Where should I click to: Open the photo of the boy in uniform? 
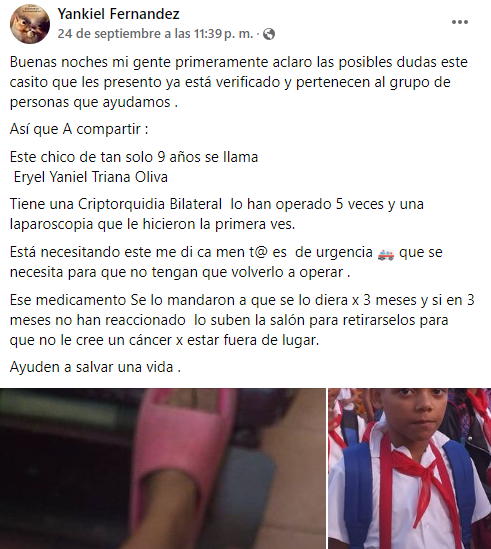409,468
